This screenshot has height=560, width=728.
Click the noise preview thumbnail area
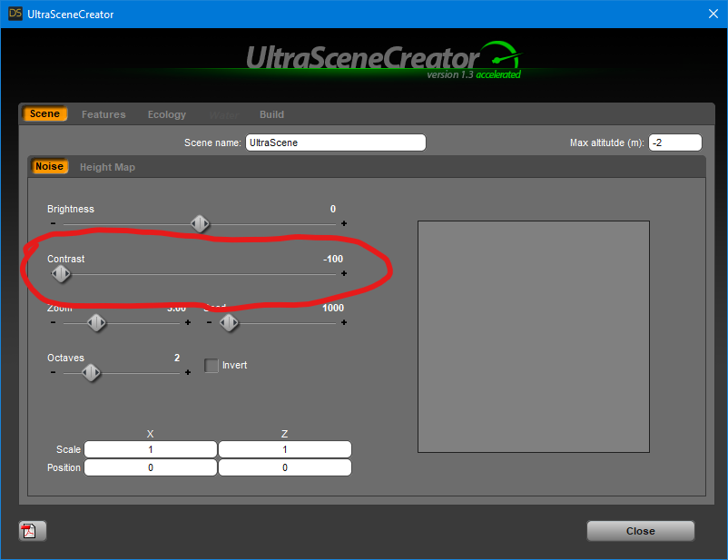[x=534, y=337]
